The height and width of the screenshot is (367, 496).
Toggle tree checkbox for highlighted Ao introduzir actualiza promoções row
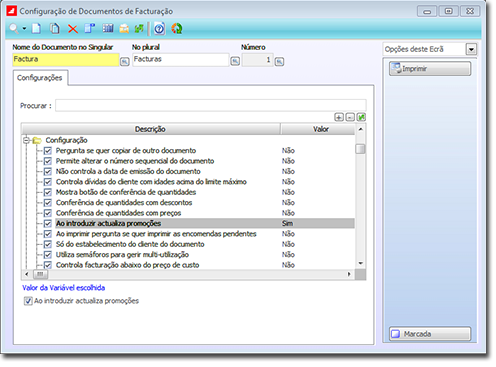click(x=48, y=223)
